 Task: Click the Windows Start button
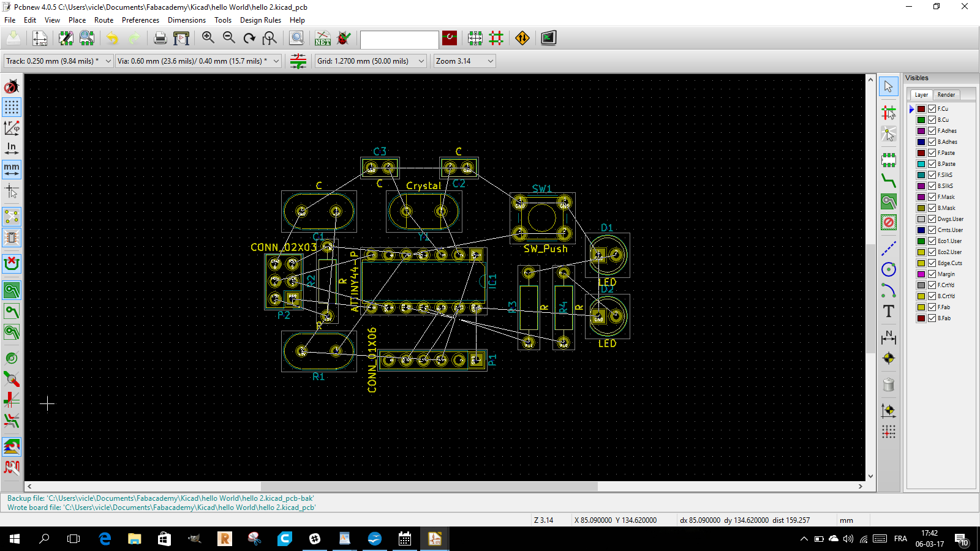[x=15, y=539]
